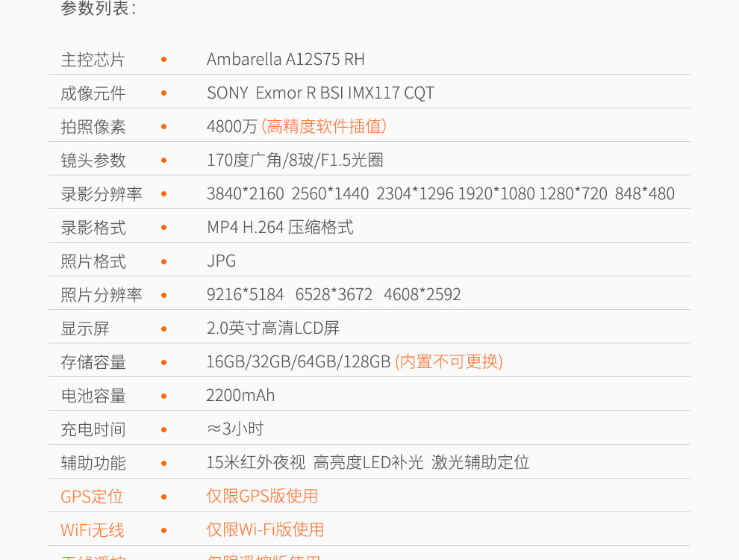Click the bullet next to 显示屏 label

163,328
